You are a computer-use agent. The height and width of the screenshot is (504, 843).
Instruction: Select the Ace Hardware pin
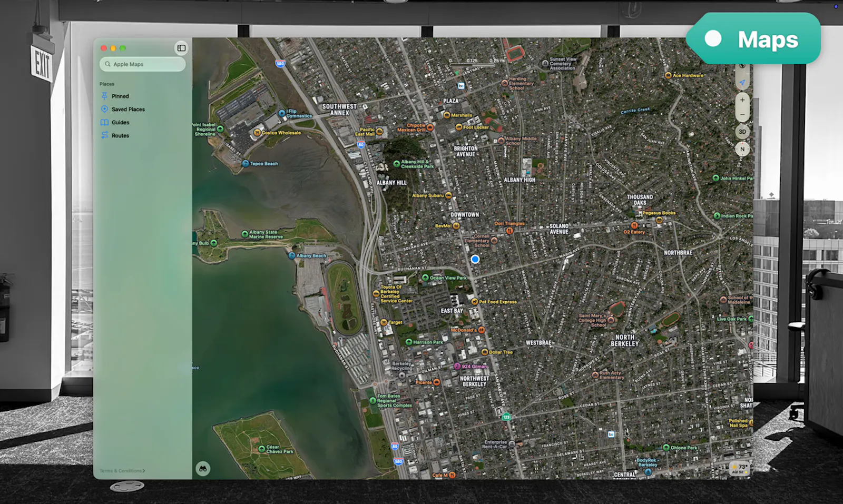(x=668, y=75)
